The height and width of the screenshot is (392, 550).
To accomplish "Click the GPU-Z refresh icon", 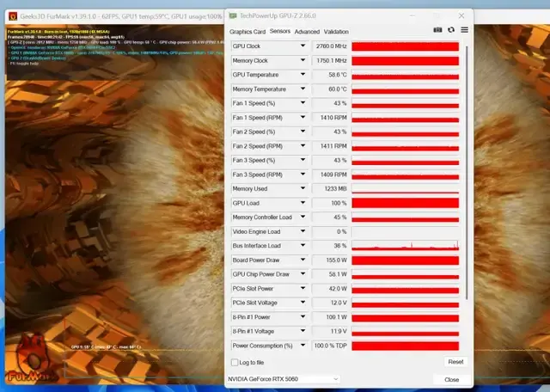I will (451, 30).
